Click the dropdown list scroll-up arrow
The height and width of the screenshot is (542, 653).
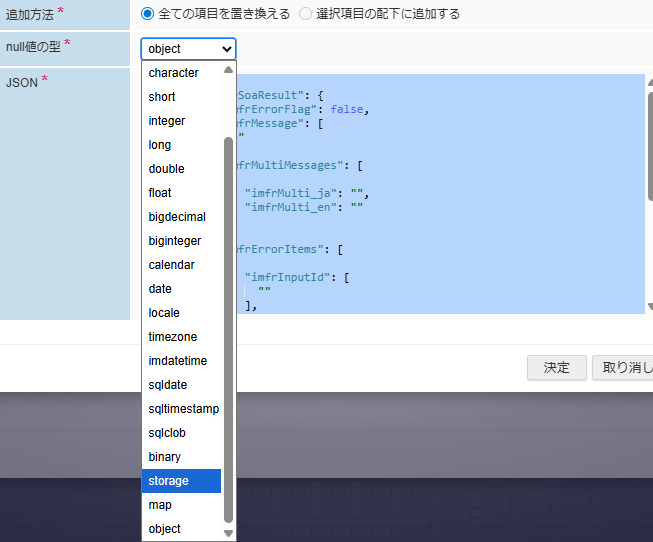[x=228, y=70]
